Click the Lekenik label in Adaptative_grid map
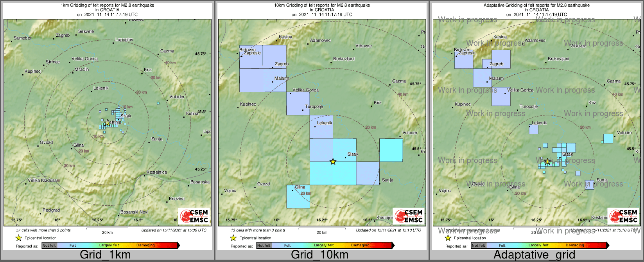This screenshot has width=644, height=262. [x=539, y=123]
